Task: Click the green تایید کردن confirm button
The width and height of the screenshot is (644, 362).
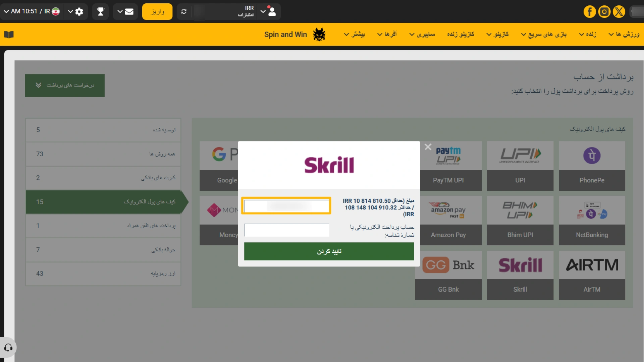Action: pyautogui.click(x=329, y=251)
